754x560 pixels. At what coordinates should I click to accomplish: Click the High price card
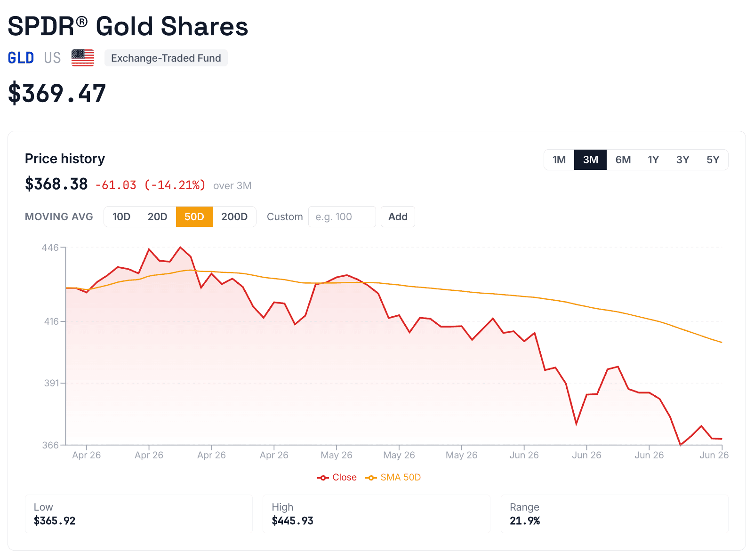coord(377,514)
